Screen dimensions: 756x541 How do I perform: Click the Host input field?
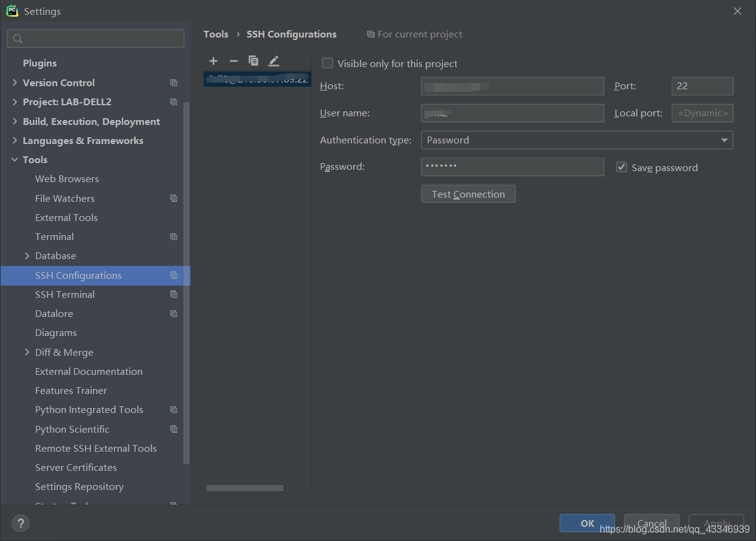pos(512,86)
